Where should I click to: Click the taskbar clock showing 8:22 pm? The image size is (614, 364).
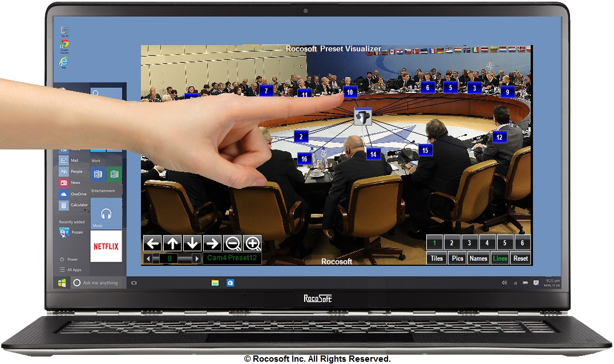(552, 282)
